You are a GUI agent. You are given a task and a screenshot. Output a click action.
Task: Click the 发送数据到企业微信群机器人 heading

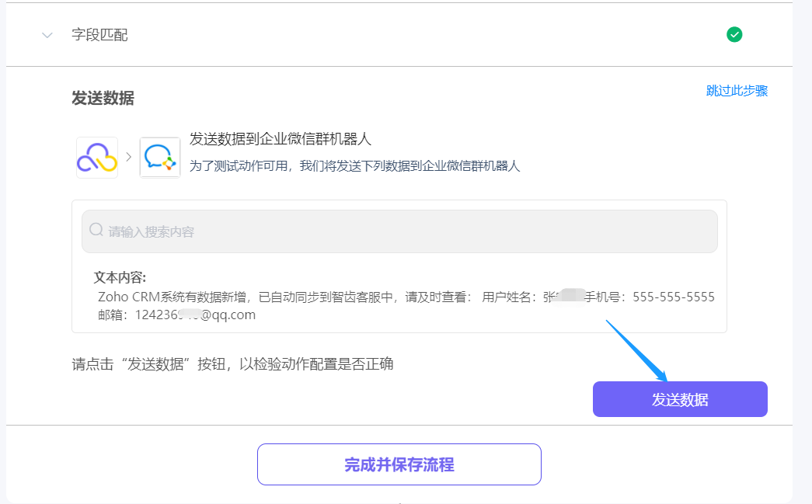(281, 139)
